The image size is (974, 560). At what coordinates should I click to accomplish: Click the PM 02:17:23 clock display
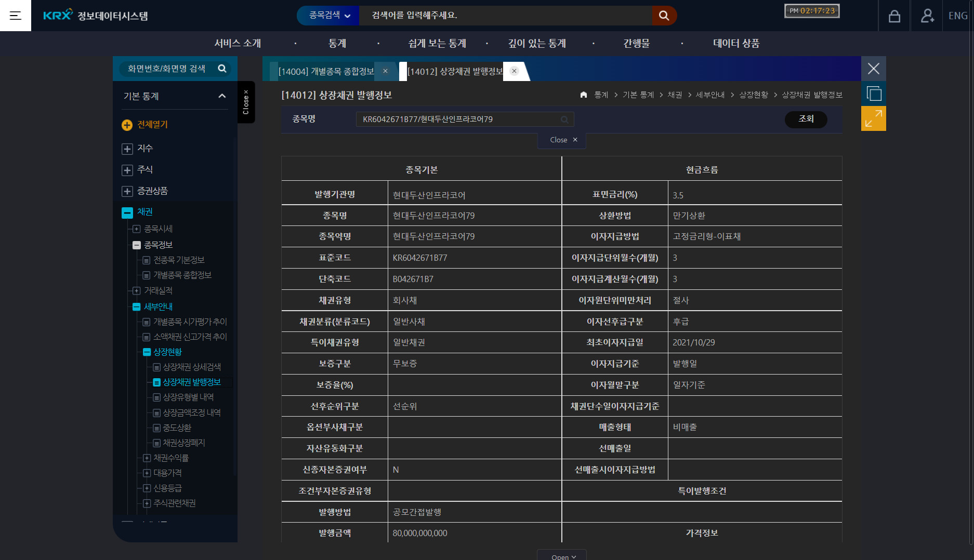tap(812, 11)
